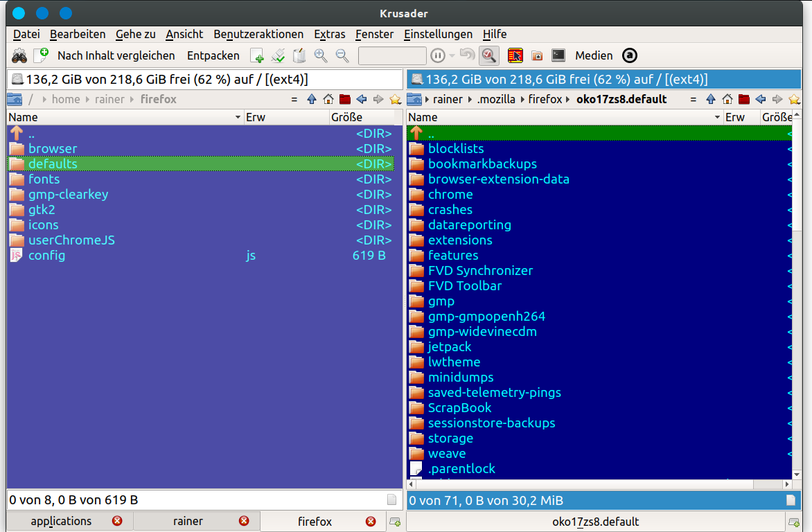Screen dimensions: 812x532
Task: Go up a directory in right panel
Action: point(711,99)
